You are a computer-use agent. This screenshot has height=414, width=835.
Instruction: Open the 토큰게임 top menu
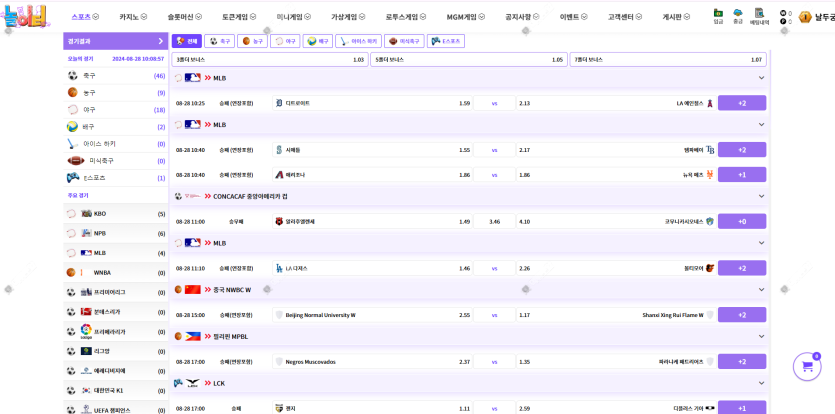coord(239,17)
